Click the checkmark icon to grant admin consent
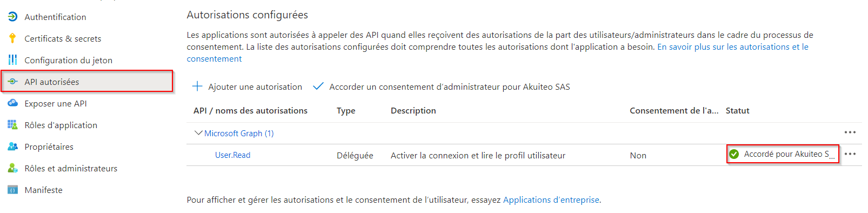 tap(318, 86)
